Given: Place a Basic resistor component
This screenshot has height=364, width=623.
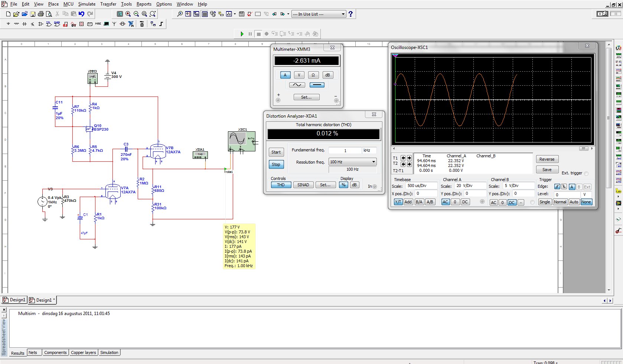Looking at the screenshot, I should (x=16, y=24).
